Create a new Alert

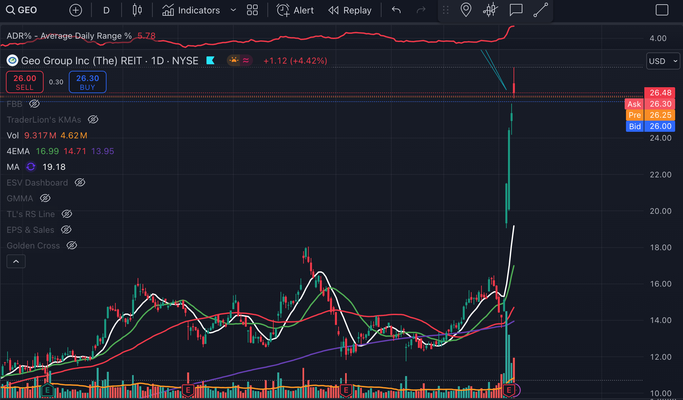coord(295,10)
